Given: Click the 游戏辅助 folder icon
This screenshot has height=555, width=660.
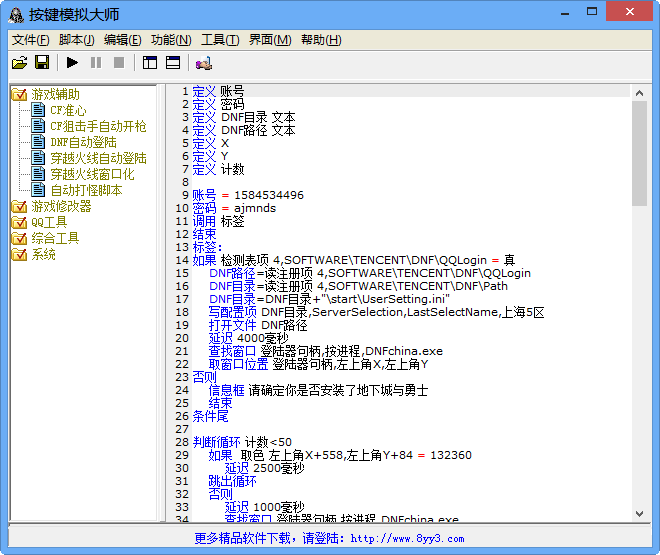Looking at the screenshot, I should click(19, 94).
